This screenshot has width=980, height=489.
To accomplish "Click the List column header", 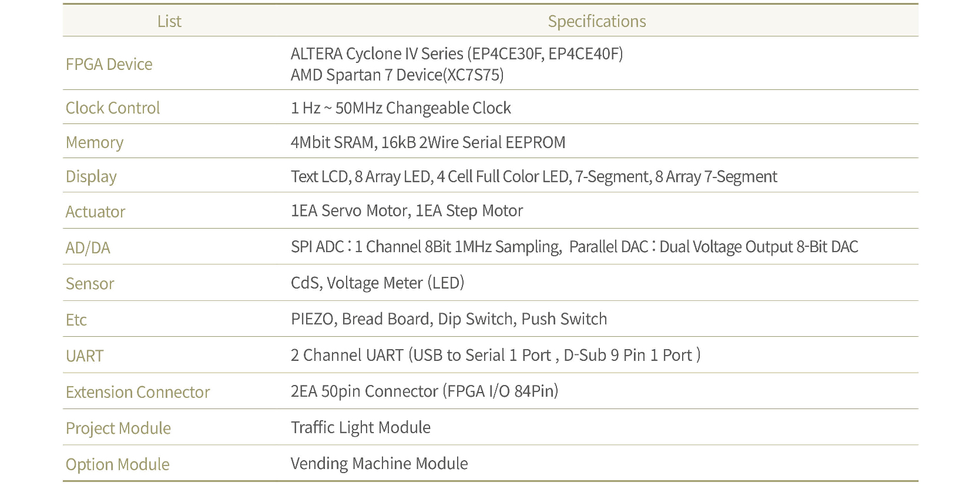I will [169, 21].
